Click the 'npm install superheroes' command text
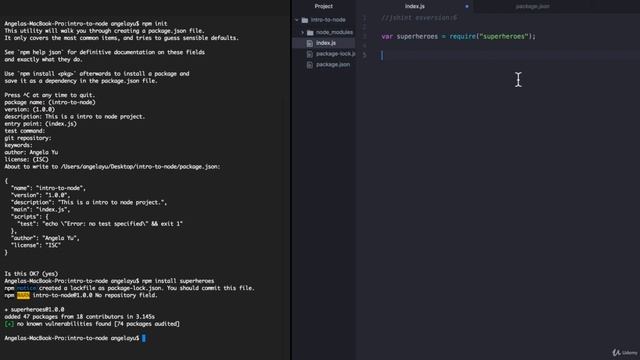 pos(178,281)
